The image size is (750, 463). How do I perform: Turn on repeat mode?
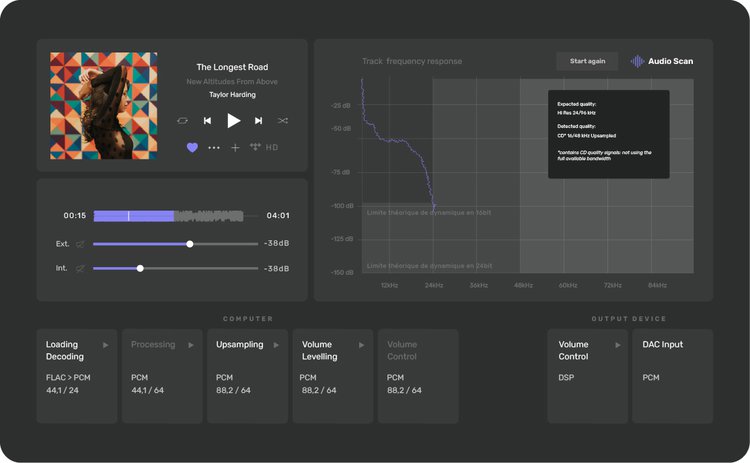[x=182, y=121]
